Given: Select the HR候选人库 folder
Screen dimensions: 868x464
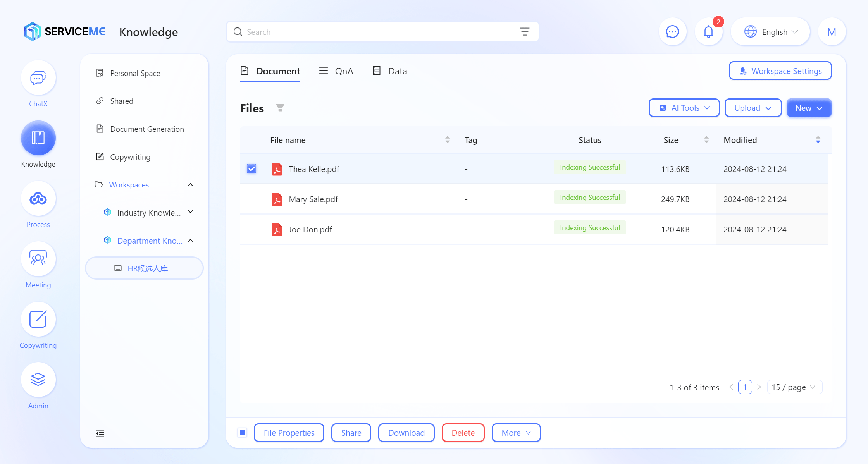Looking at the screenshot, I should 144,268.
